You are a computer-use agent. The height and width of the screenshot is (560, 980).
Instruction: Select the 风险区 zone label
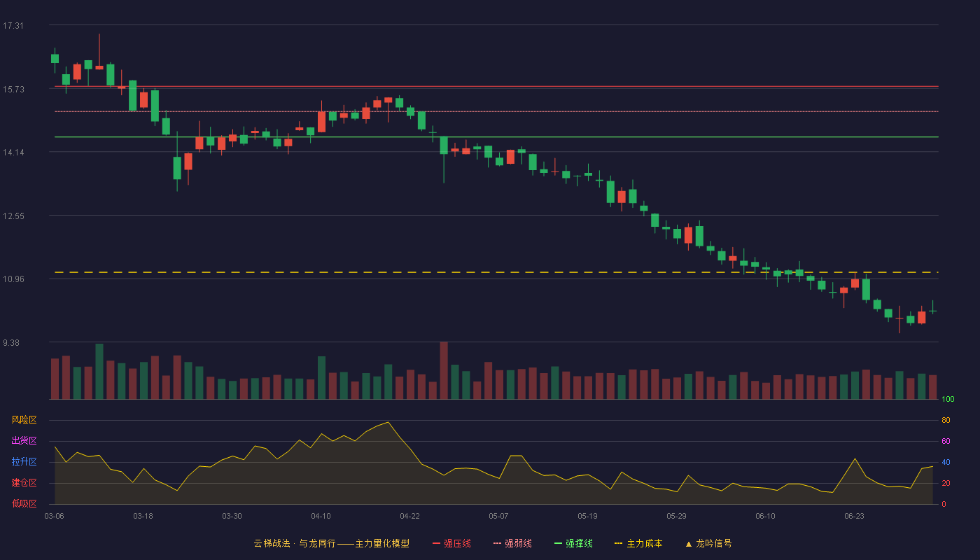pyautogui.click(x=24, y=420)
